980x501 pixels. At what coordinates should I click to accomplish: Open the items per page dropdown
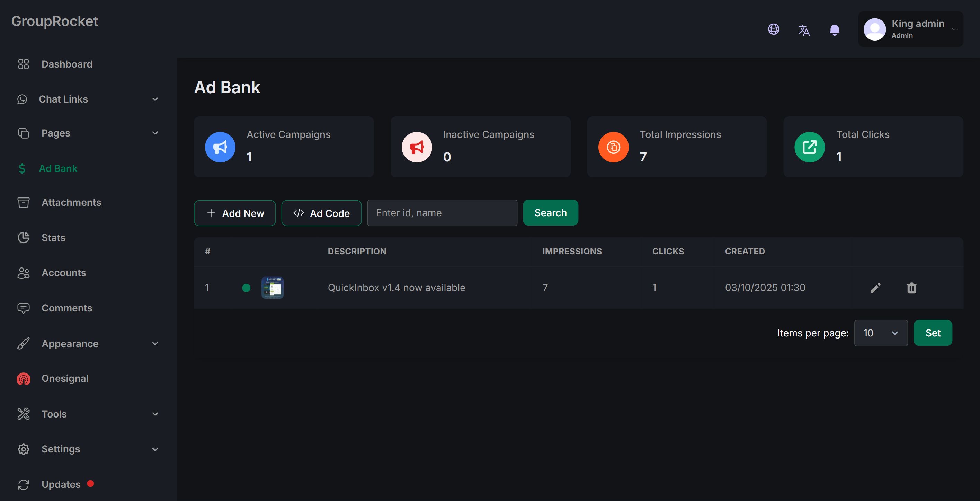[x=881, y=333]
